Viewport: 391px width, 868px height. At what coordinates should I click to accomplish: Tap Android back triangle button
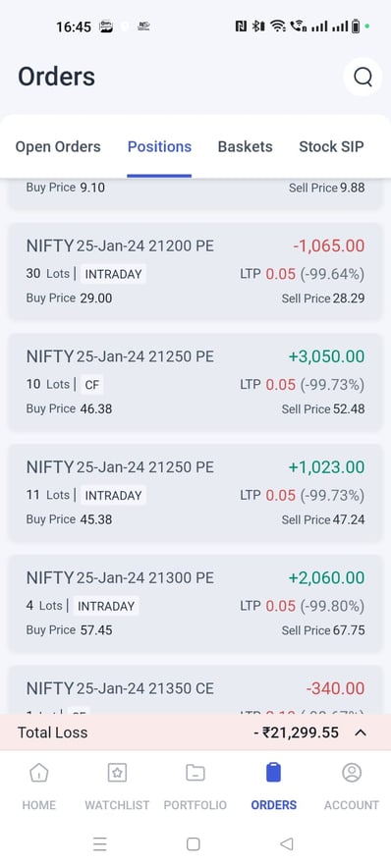tap(286, 843)
